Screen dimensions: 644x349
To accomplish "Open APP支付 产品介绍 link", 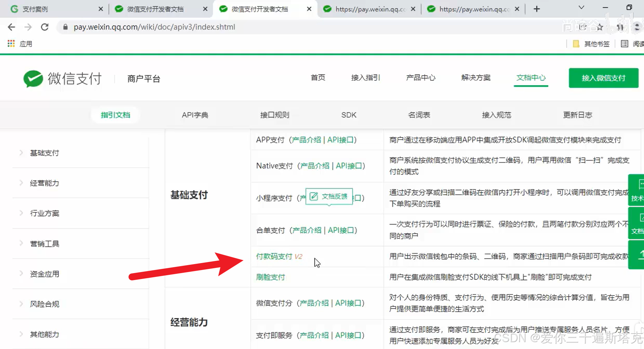I will [x=306, y=140].
